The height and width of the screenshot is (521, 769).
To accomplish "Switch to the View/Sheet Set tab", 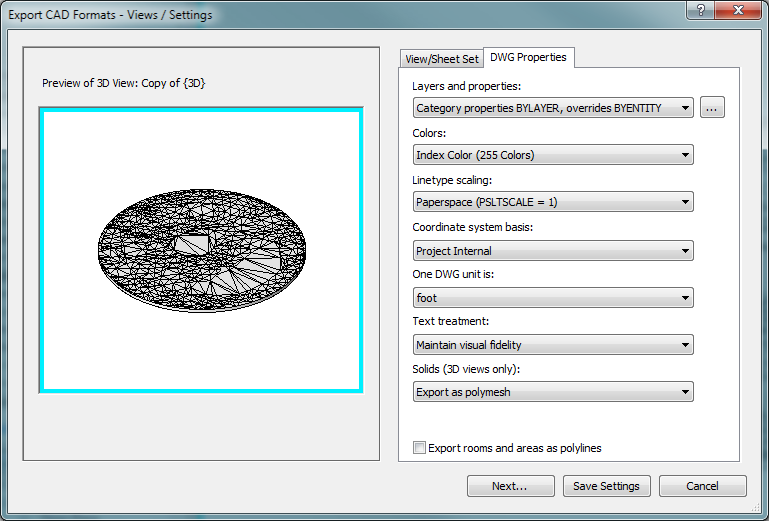I will pyautogui.click(x=440, y=59).
